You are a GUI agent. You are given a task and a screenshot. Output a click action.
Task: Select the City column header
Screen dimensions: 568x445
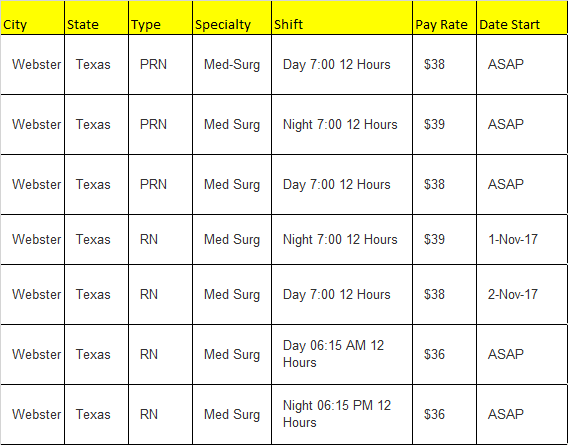[x=33, y=18]
